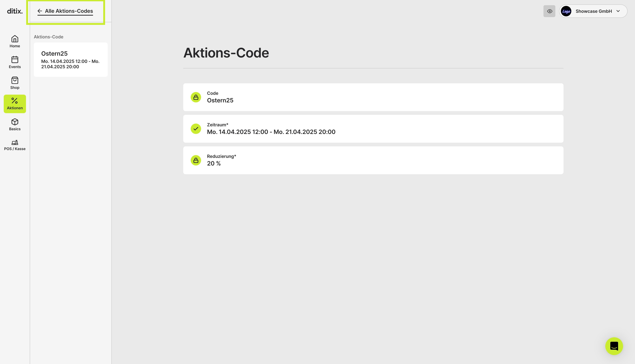Screen dimensions: 635x364
Task: Go back to Alle Aktions-Codes
Action: click(x=65, y=11)
